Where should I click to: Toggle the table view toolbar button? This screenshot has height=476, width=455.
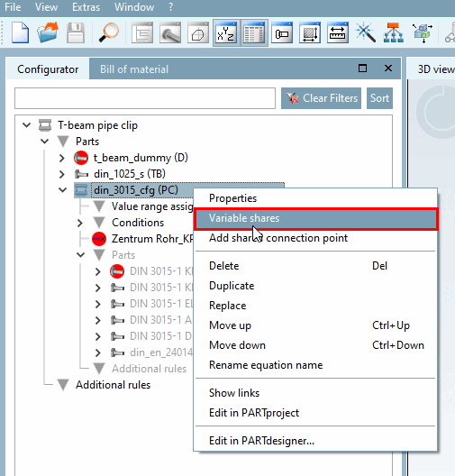coord(254,32)
